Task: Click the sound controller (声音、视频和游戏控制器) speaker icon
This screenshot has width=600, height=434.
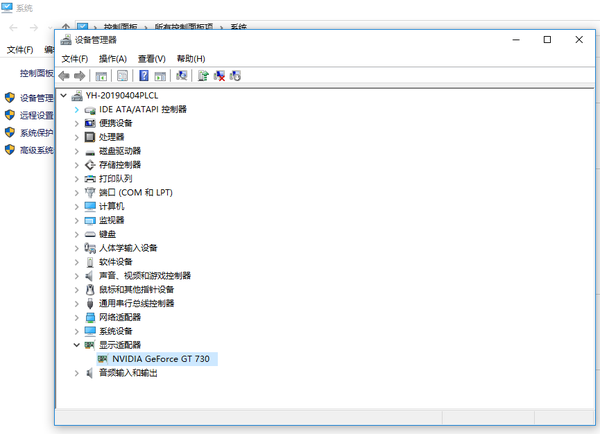Action: click(89, 276)
